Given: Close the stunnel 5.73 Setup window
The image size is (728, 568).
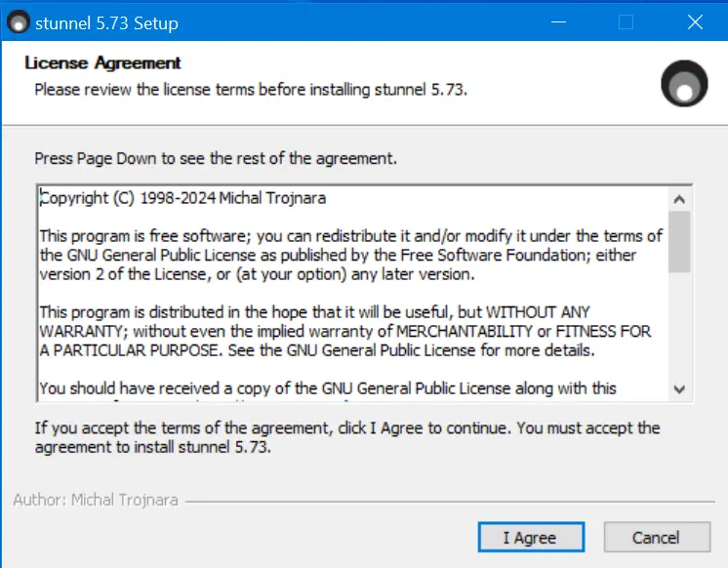Looking at the screenshot, I should point(695,21).
